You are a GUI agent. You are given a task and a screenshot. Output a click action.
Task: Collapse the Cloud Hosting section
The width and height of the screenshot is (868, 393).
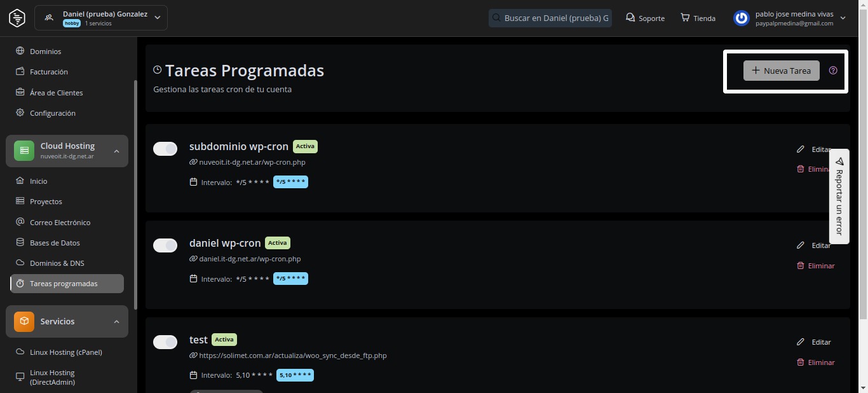pyautogui.click(x=116, y=151)
